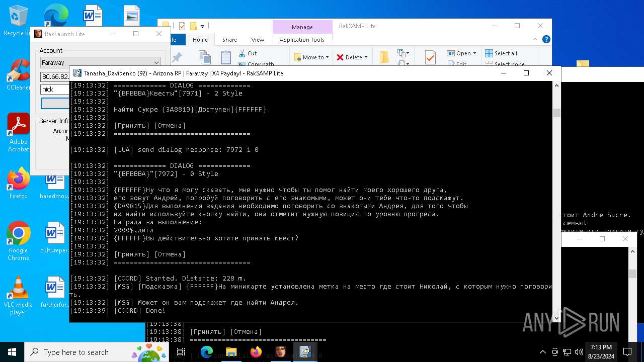644x362 pixels.
Task: Click RakSAMP console scrollbar thumb
Action: 556,113
